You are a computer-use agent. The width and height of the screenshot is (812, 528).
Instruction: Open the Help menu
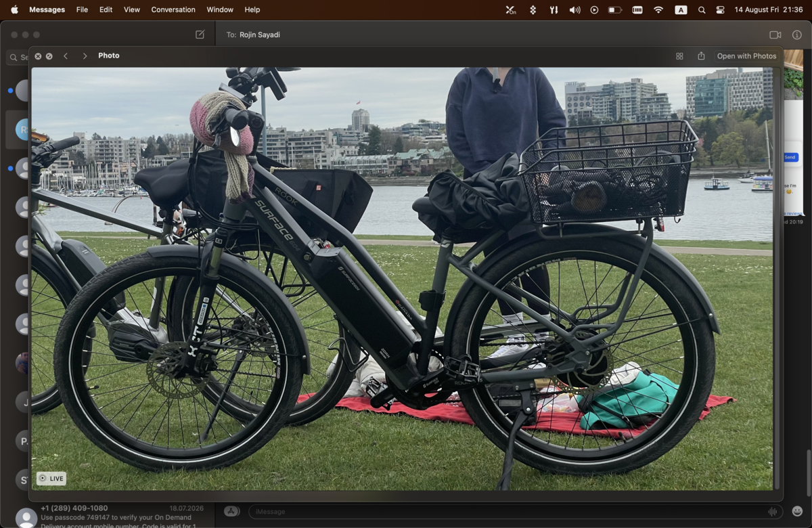tap(252, 9)
